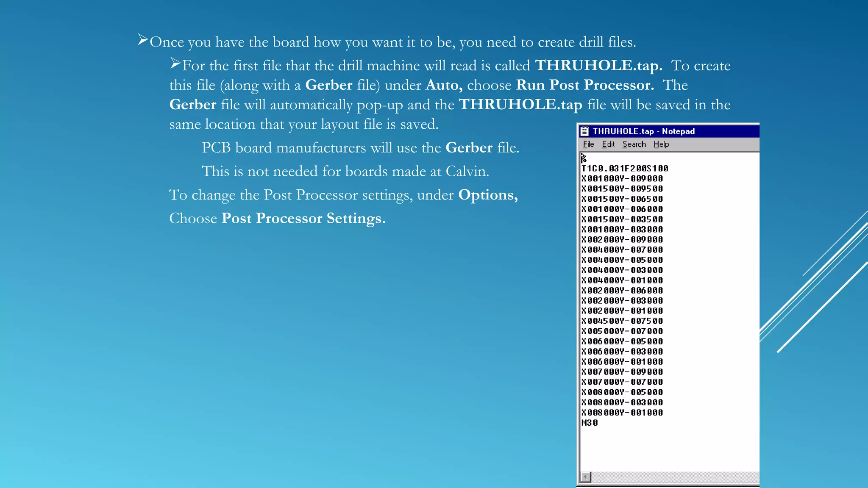Image resolution: width=868 pixels, height=488 pixels.
Task: Click the line X004000Y-007000
Action: 622,250
